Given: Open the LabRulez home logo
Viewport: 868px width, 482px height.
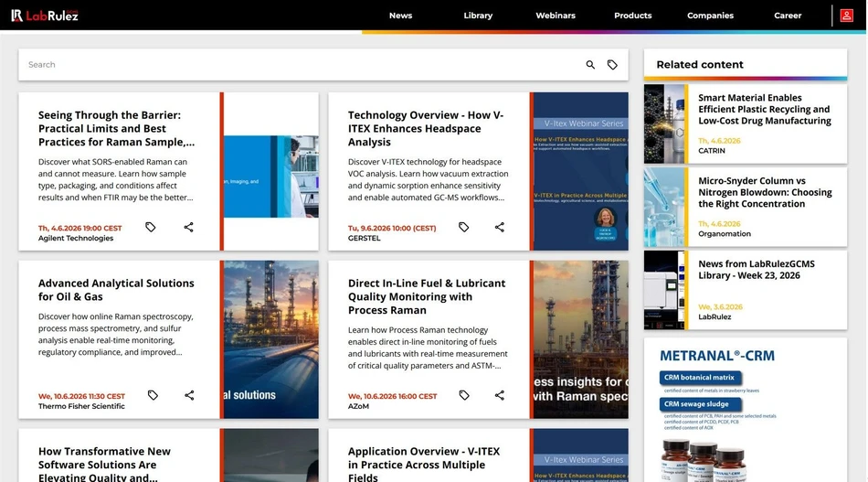Looking at the screenshot, I should (45, 16).
